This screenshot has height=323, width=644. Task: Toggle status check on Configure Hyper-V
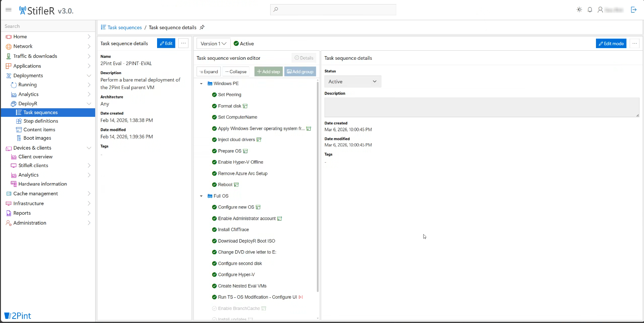click(214, 274)
